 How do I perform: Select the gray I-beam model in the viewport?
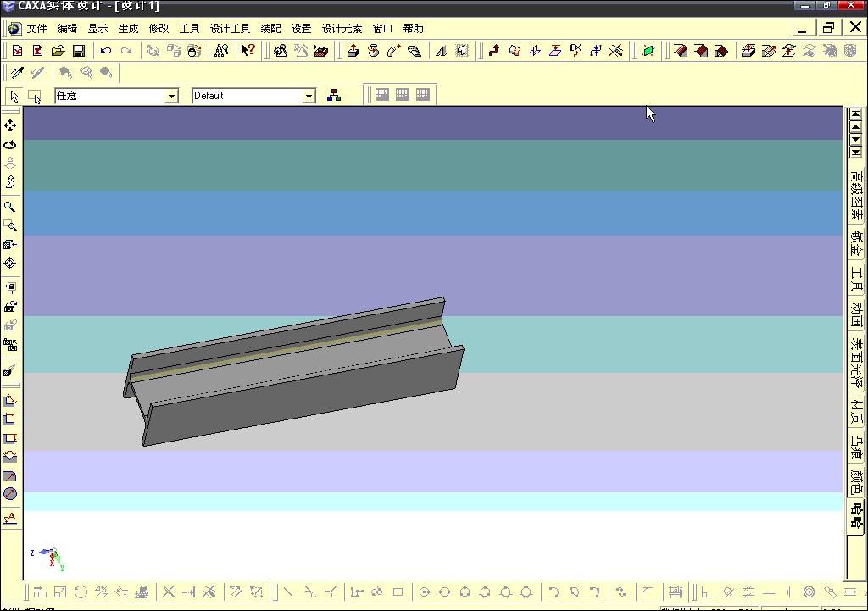pyautogui.click(x=293, y=372)
